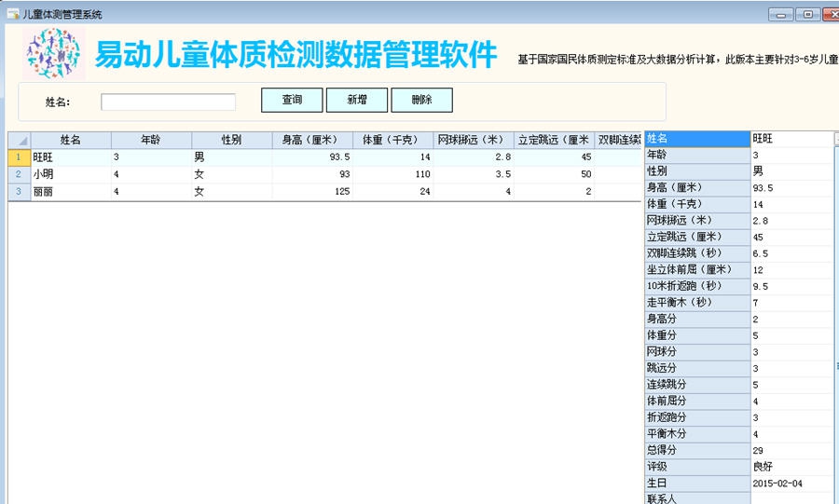Click the 体重（千克） column header
Screen dimensions: 839x504
(392, 140)
